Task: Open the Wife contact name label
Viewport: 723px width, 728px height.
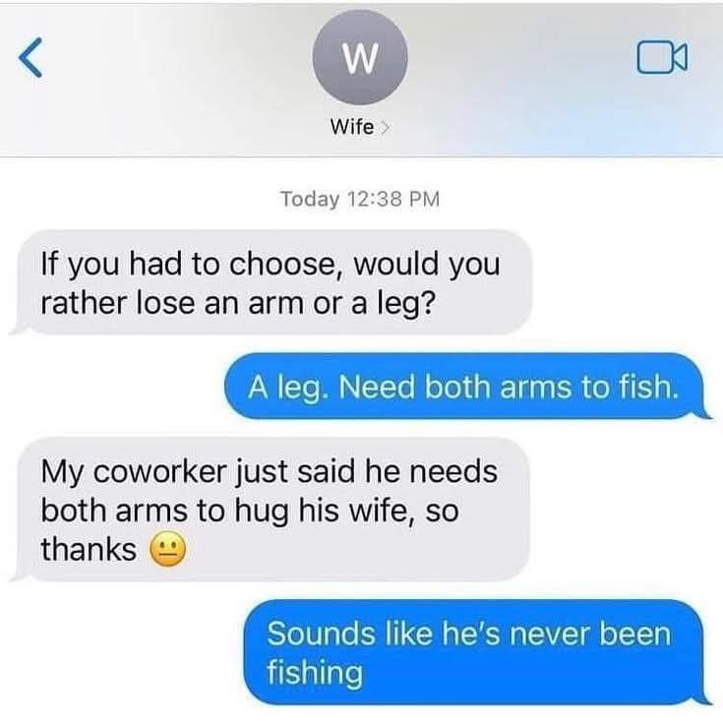Action: click(x=352, y=127)
